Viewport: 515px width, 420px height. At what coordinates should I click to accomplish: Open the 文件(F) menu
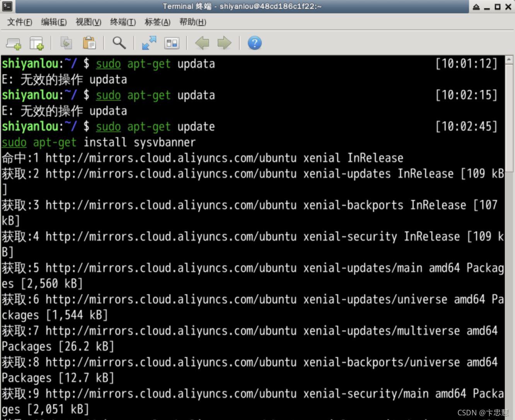(x=20, y=22)
